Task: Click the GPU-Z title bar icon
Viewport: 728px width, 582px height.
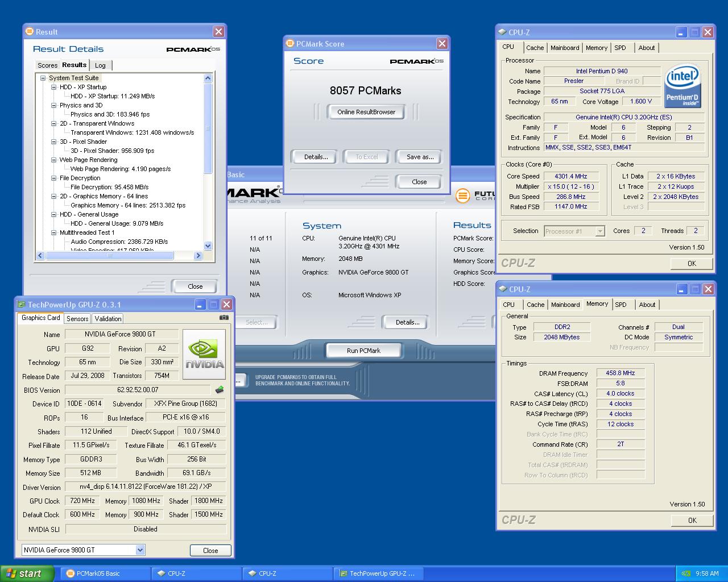Action: click(x=22, y=305)
